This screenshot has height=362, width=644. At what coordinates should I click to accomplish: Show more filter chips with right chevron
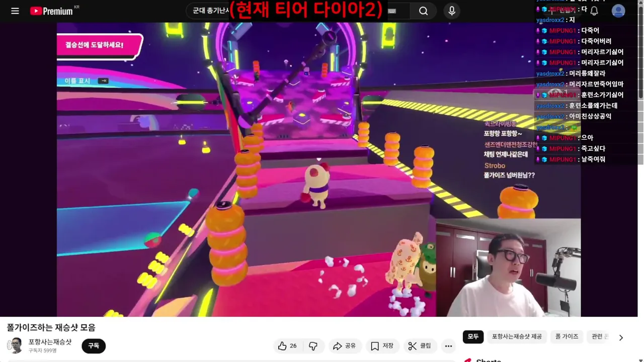621,337
